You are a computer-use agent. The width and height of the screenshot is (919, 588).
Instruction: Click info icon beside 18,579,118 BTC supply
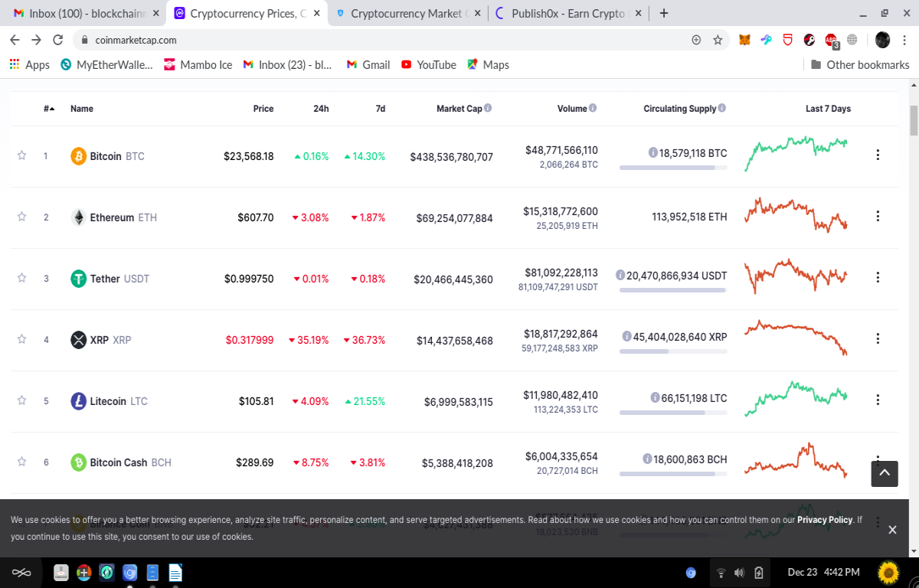(x=652, y=153)
